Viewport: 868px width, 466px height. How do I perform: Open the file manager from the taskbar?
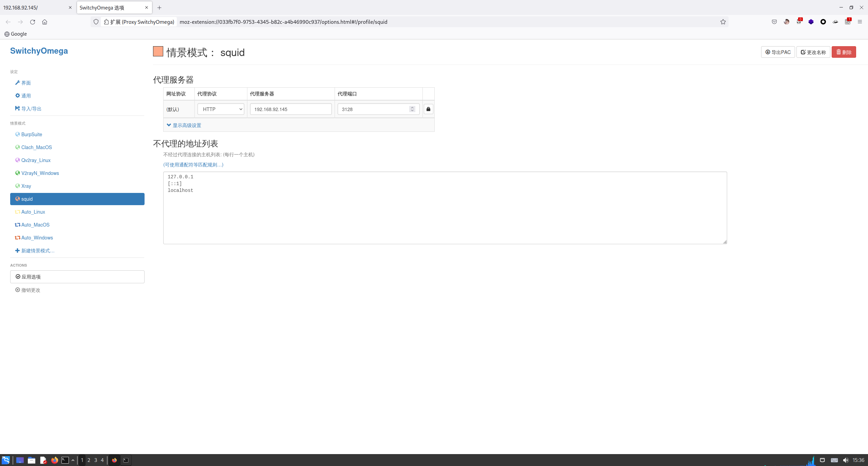pos(32,460)
